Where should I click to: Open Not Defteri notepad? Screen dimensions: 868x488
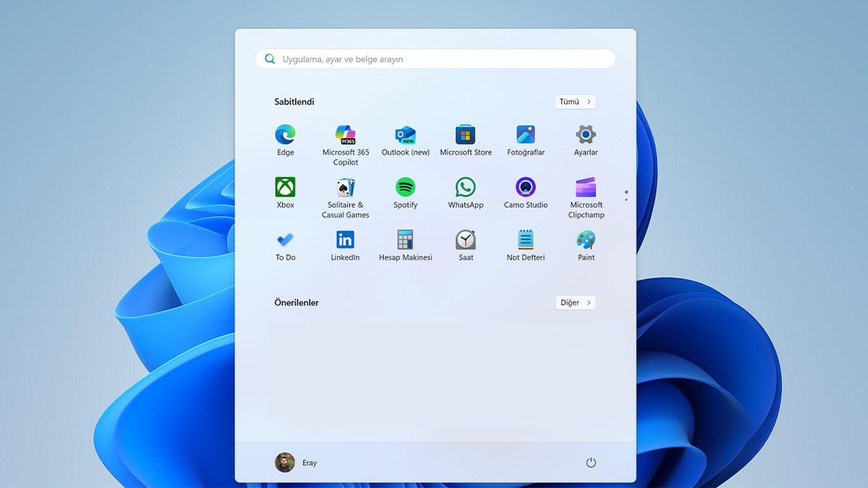pos(526,240)
